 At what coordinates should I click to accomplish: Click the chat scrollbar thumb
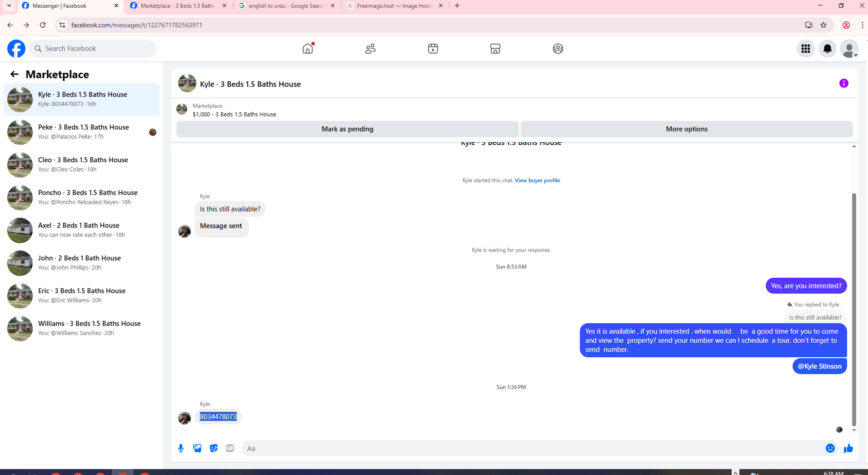pos(854,309)
